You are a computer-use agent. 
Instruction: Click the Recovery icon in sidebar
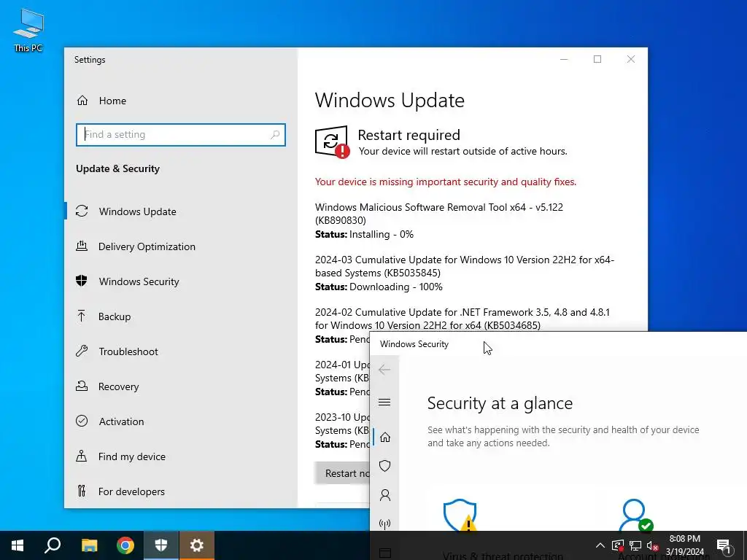(82, 386)
